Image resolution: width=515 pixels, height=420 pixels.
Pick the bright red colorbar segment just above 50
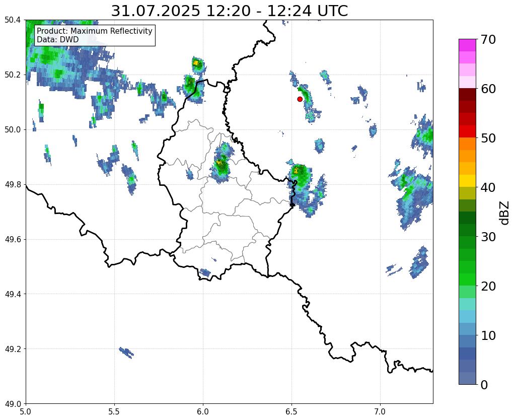pyautogui.click(x=467, y=132)
